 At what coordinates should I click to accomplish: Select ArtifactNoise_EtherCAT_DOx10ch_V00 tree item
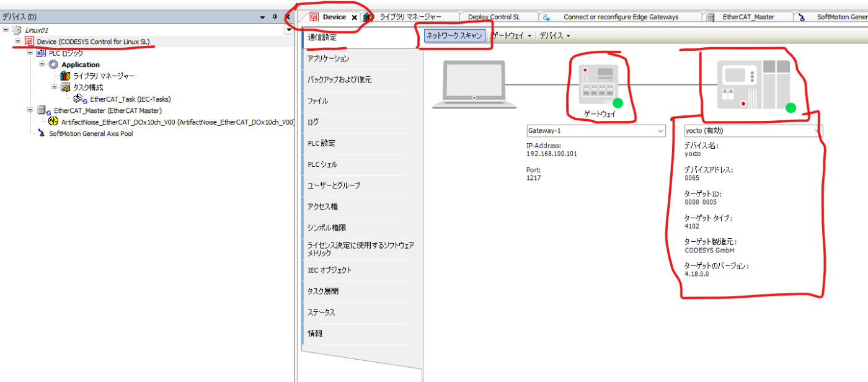[x=177, y=122]
